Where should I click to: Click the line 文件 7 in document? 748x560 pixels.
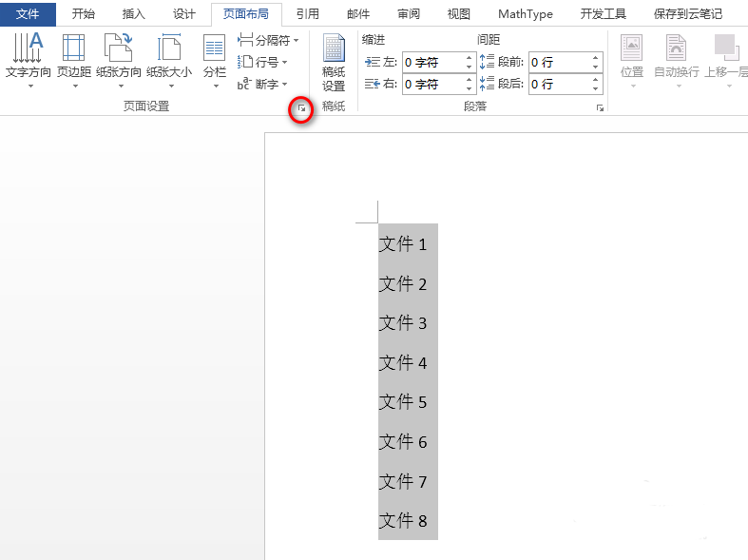pos(403,481)
